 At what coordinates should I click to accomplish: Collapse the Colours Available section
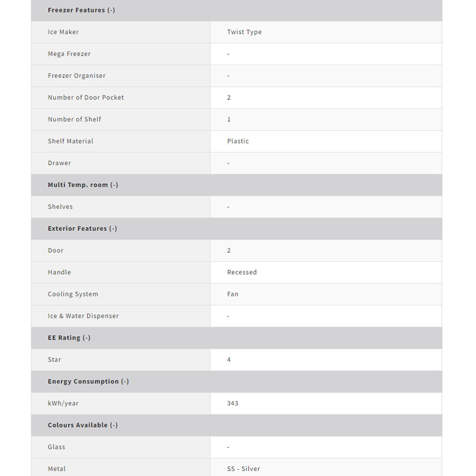[x=83, y=425]
